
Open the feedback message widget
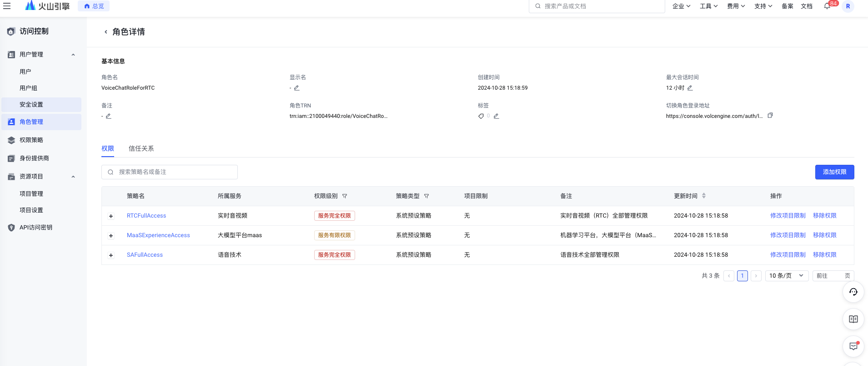point(853,346)
